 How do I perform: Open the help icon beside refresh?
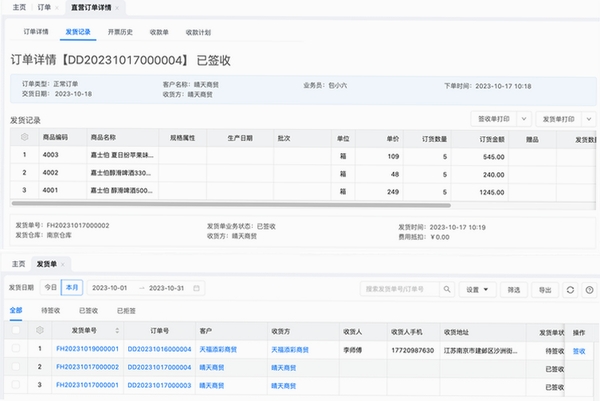pyautogui.click(x=589, y=290)
